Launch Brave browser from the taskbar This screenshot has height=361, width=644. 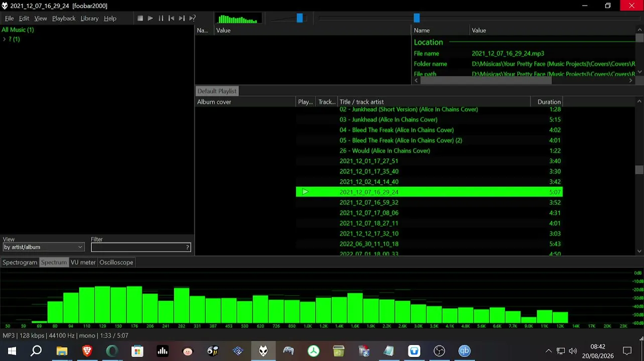tap(87, 351)
